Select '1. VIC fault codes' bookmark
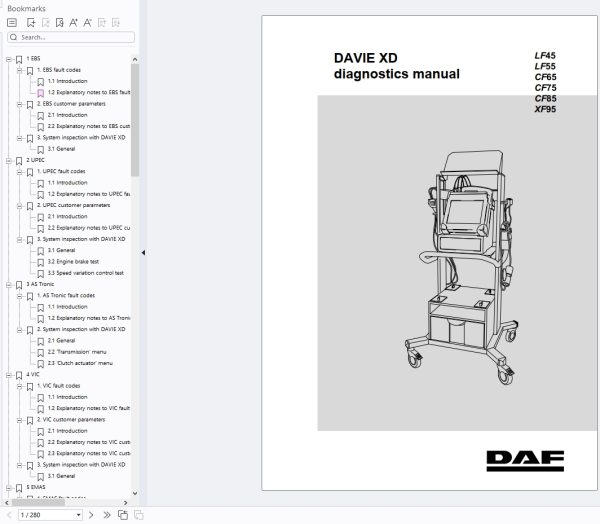This screenshot has width=600, height=524. point(59,385)
